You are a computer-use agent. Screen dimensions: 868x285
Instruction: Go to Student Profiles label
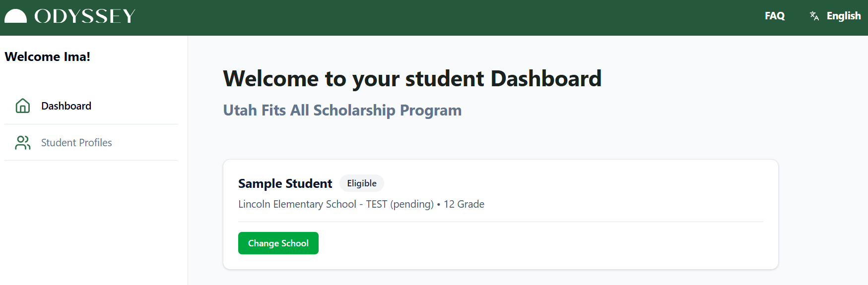pos(76,143)
